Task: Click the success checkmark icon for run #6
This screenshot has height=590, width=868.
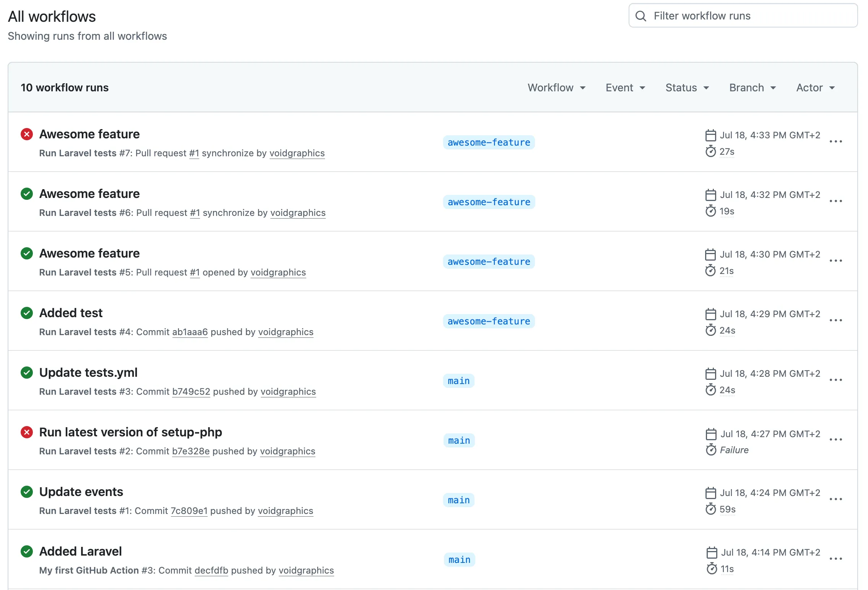Action: (27, 194)
